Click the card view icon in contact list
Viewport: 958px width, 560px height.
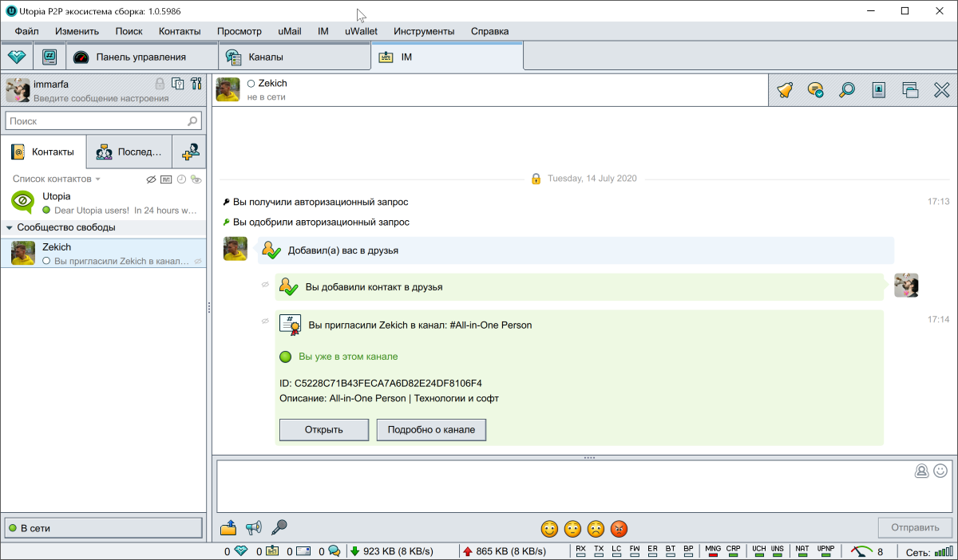(166, 179)
